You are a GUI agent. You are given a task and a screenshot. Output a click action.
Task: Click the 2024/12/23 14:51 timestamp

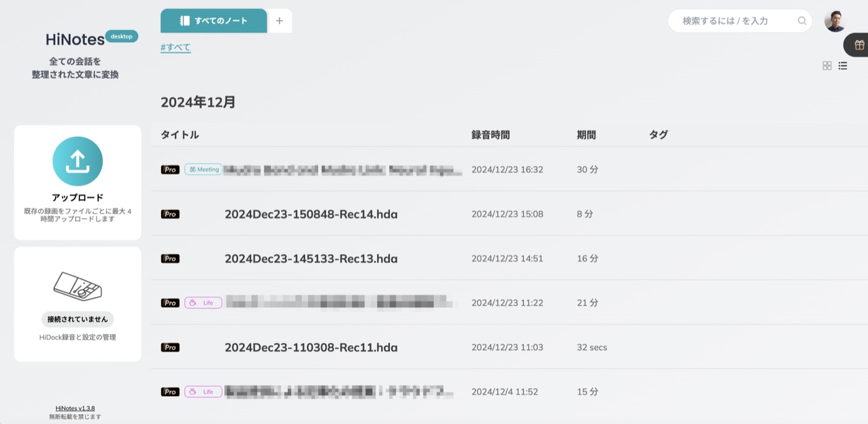pyautogui.click(x=507, y=258)
